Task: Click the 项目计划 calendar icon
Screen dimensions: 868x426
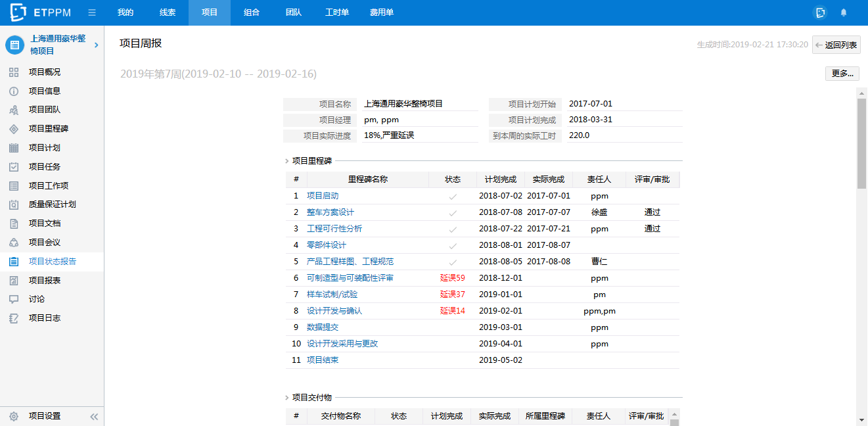Action: click(x=14, y=148)
